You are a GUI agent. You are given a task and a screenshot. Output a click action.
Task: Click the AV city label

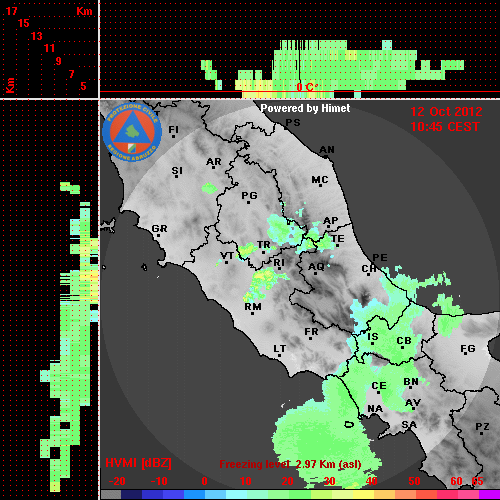tap(413, 403)
